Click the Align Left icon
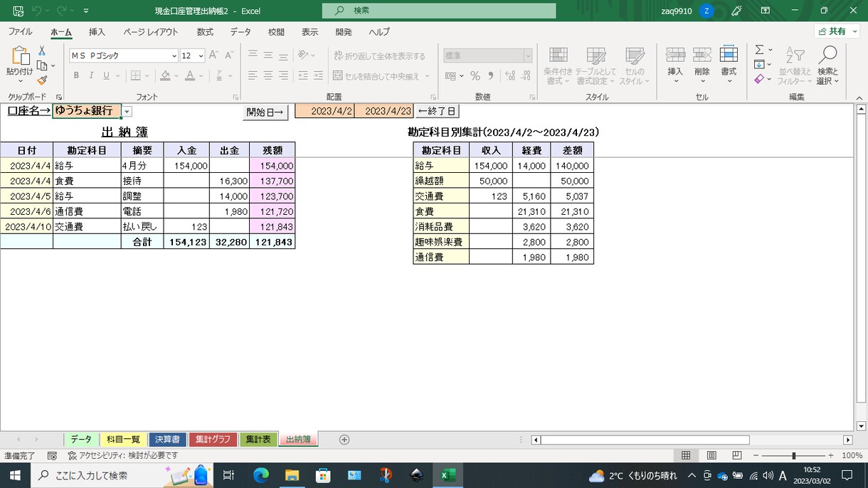The width and height of the screenshot is (868, 488). 253,76
